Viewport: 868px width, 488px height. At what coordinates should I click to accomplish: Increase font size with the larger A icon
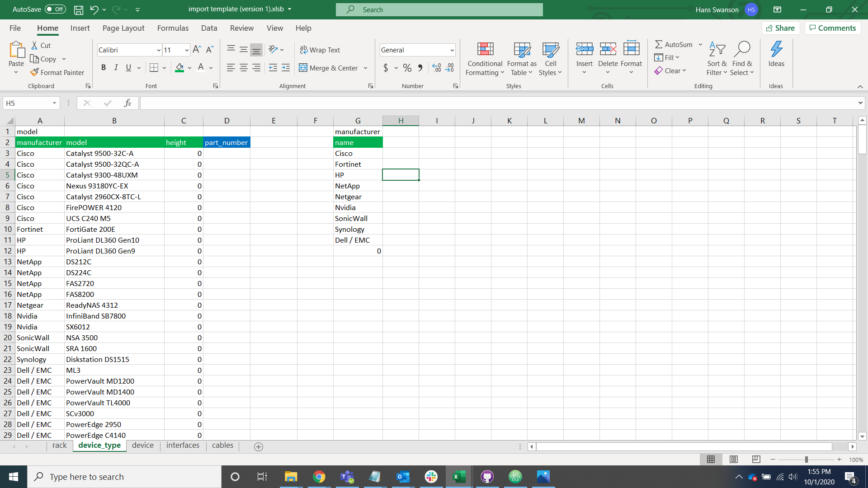click(197, 50)
